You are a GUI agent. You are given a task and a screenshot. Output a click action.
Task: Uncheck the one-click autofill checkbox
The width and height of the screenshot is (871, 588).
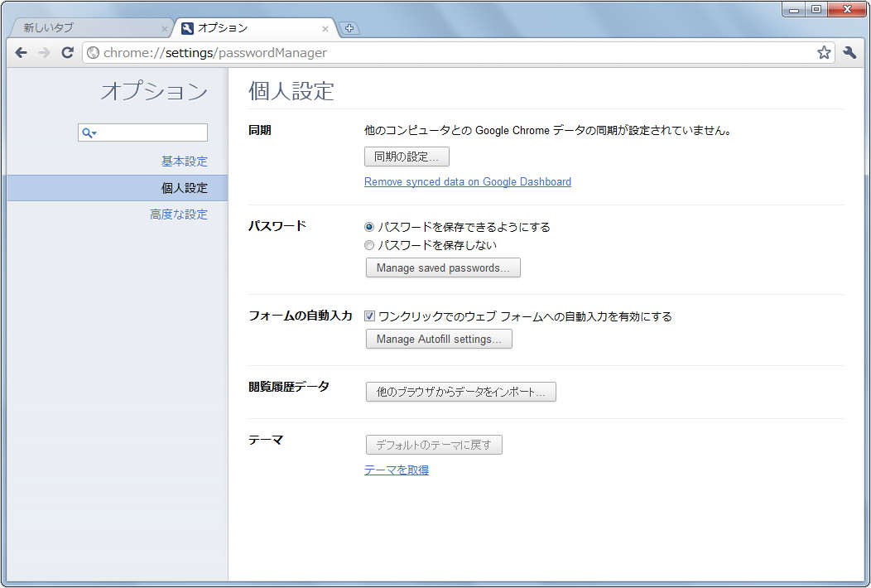pyautogui.click(x=369, y=316)
